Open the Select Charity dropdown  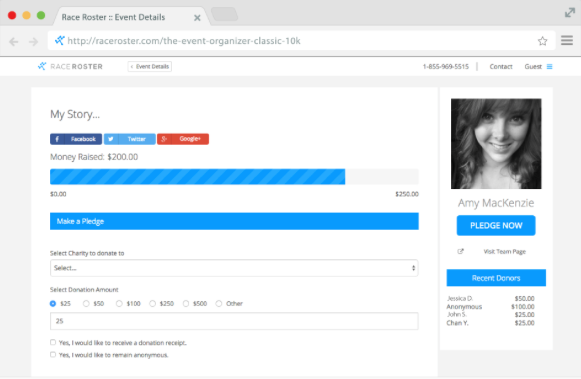[234, 268]
